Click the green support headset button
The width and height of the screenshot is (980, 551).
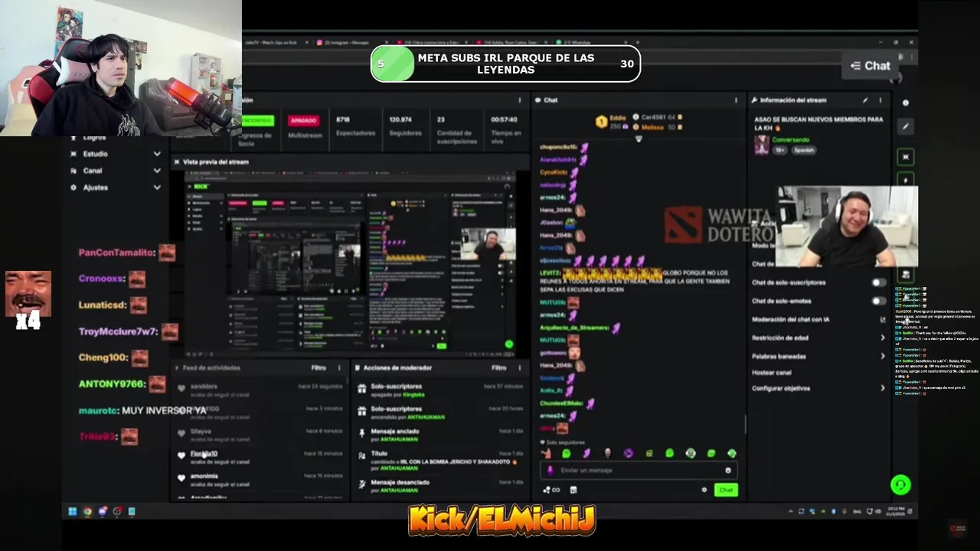pyautogui.click(x=900, y=484)
